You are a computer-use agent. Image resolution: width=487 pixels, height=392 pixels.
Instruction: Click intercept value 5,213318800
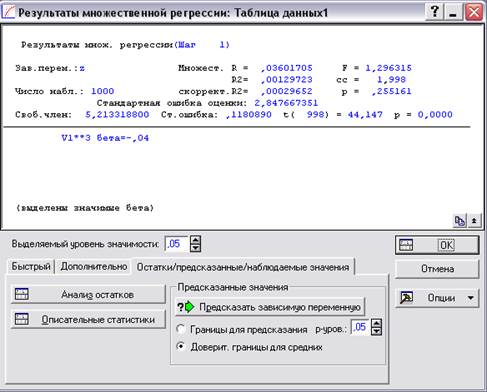click(117, 115)
